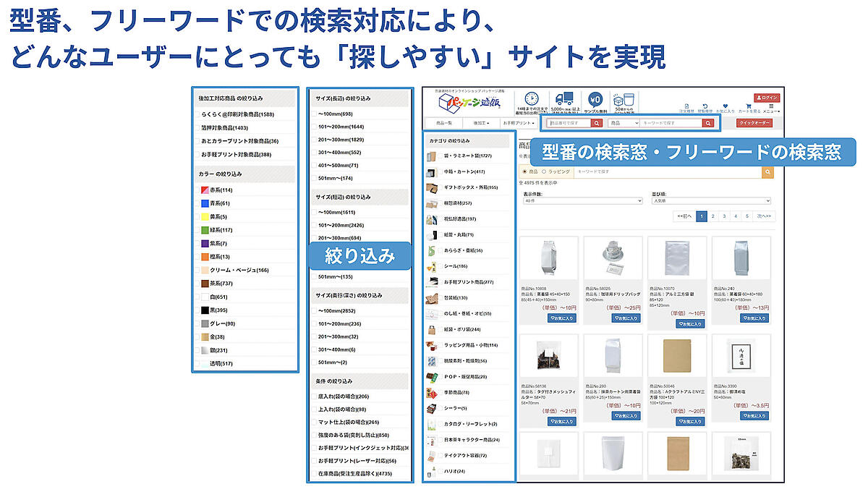Screen dimensions: 868x492
Task: Tick the 赤系 color filter checkbox
Action: coord(197,190)
